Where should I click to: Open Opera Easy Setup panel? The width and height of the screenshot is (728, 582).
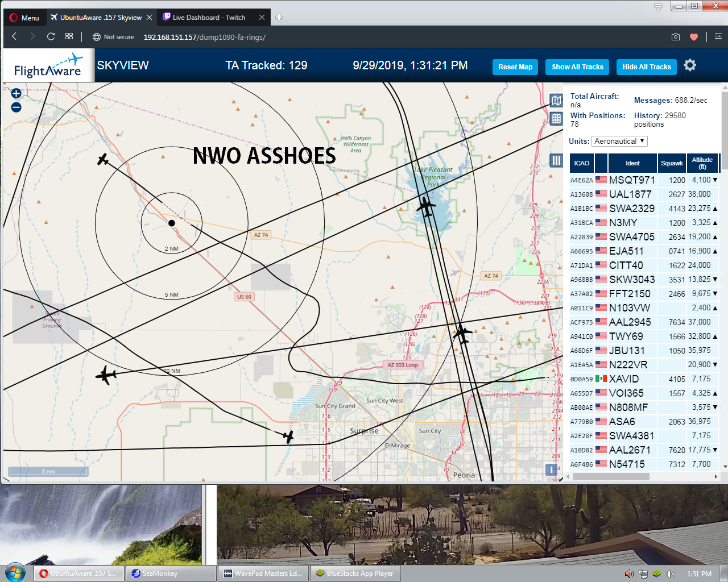click(x=718, y=36)
